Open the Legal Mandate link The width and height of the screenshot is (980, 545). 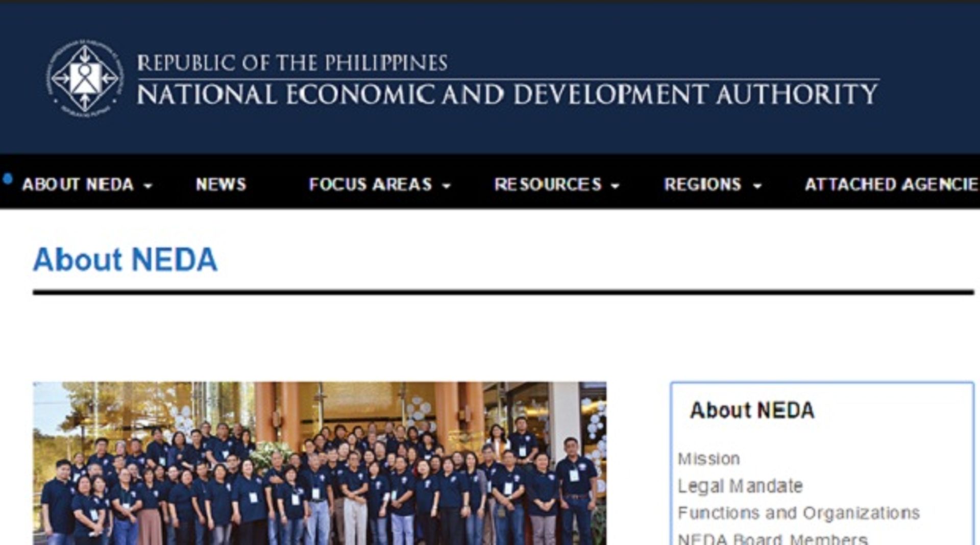coord(739,485)
